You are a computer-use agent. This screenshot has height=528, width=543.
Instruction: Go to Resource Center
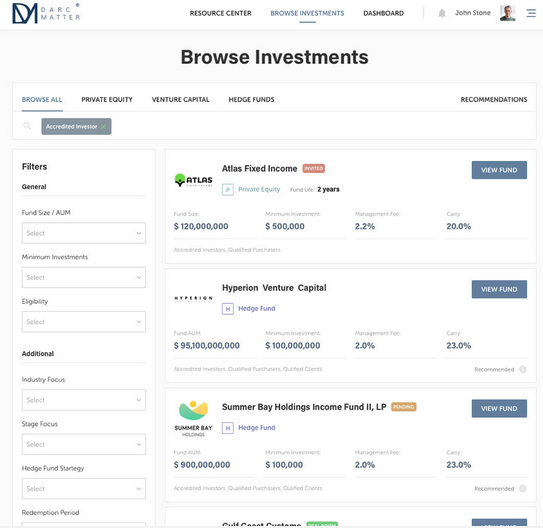click(221, 13)
